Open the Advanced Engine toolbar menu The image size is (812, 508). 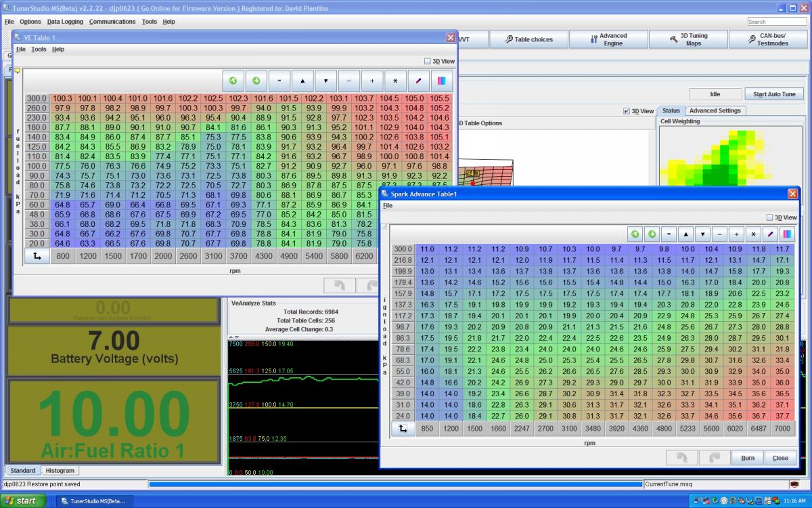[608, 39]
